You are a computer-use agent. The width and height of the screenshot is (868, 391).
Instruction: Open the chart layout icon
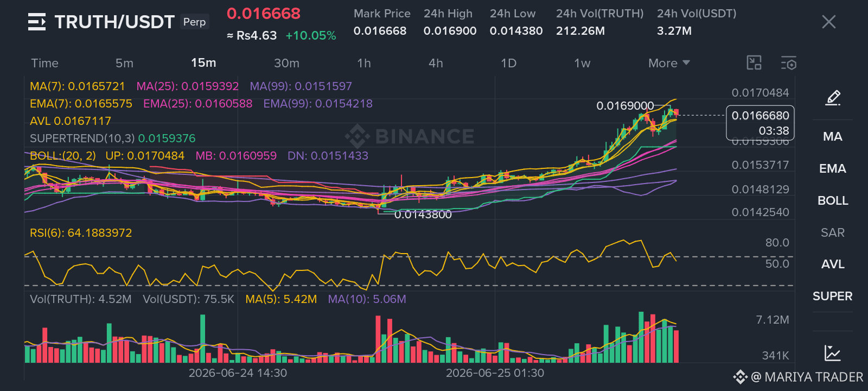click(754, 63)
